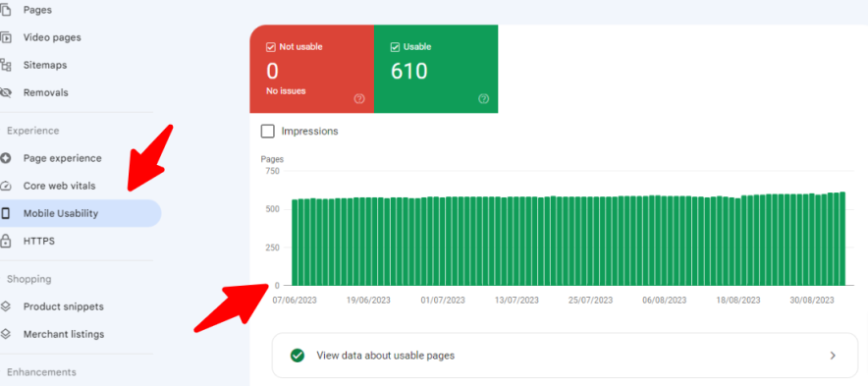Click the Removals eye-slash icon

6,92
